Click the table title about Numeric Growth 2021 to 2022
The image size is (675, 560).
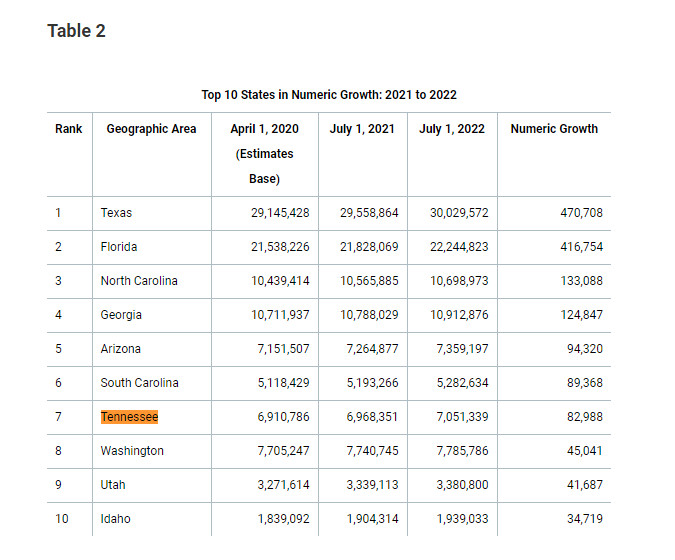click(x=329, y=95)
